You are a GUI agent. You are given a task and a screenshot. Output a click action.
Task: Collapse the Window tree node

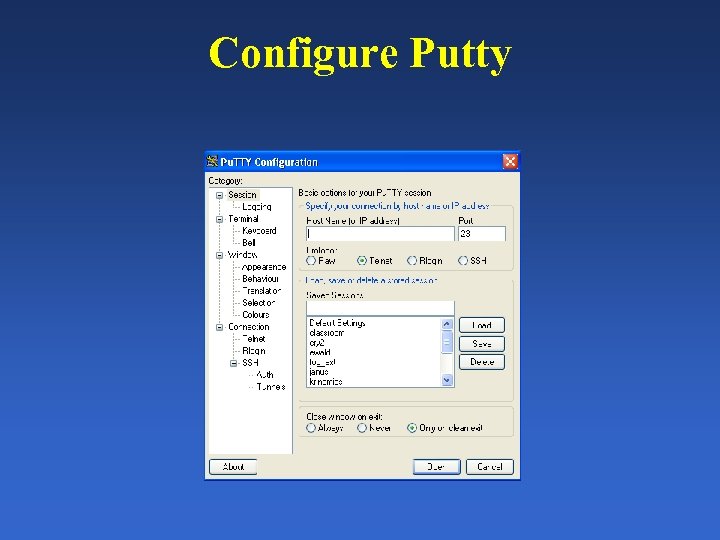coord(219,255)
